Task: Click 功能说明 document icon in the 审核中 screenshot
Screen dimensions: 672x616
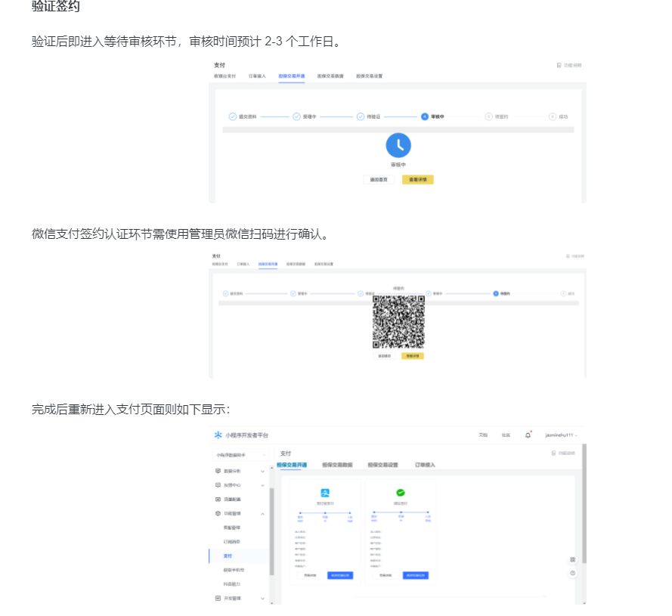Action: point(559,65)
